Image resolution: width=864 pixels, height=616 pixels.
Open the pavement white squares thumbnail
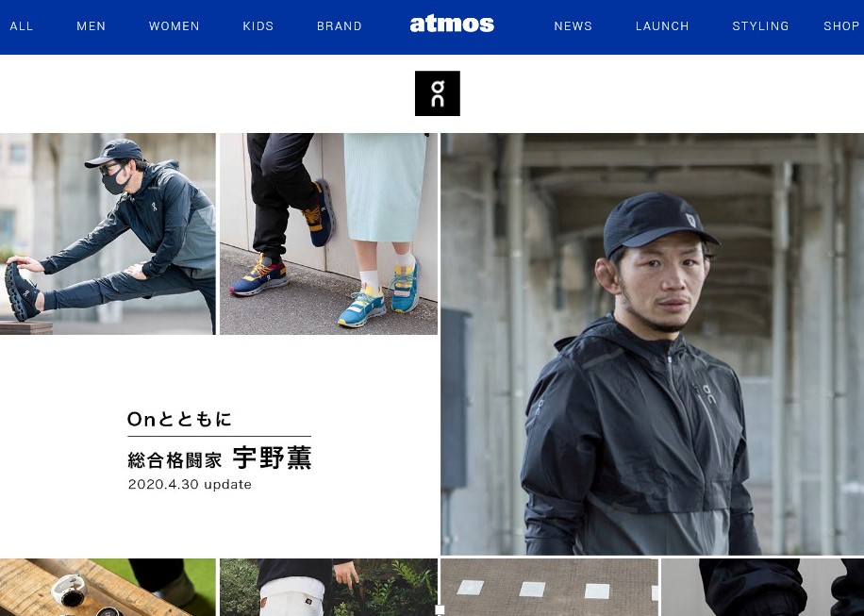[x=549, y=588]
